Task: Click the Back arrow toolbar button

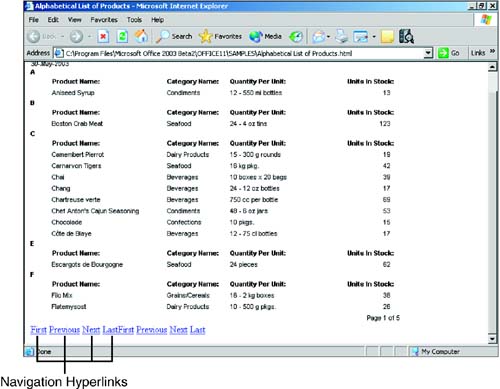Action: (x=34, y=36)
